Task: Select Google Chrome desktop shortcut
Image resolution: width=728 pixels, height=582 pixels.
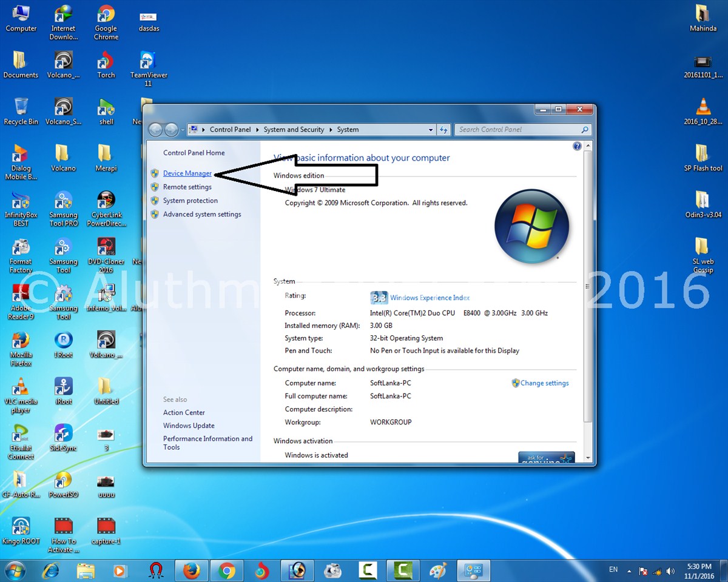Action: click(x=106, y=22)
